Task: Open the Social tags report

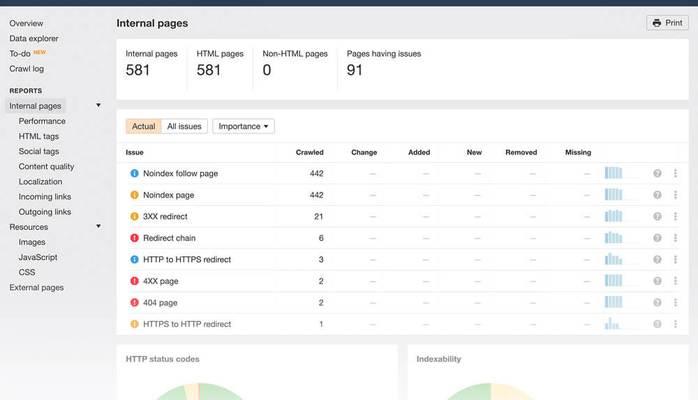Action: [39, 151]
